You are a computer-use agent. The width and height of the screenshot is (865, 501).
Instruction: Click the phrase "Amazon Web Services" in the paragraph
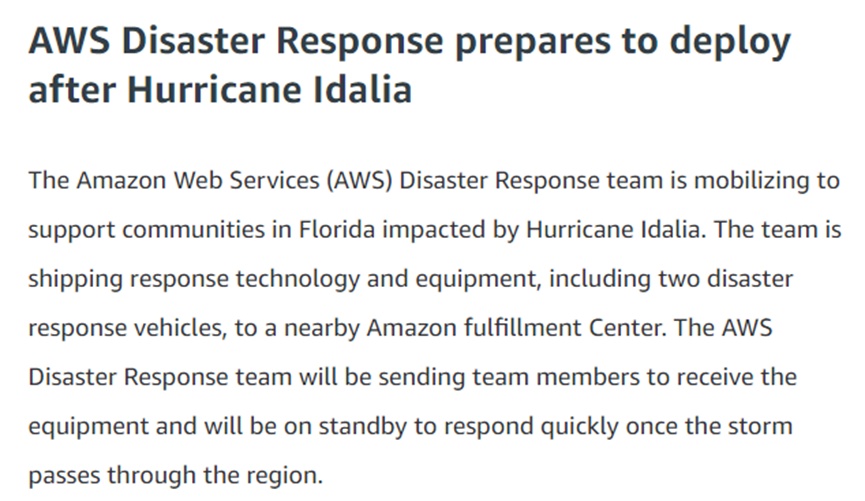pyautogui.click(x=197, y=180)
